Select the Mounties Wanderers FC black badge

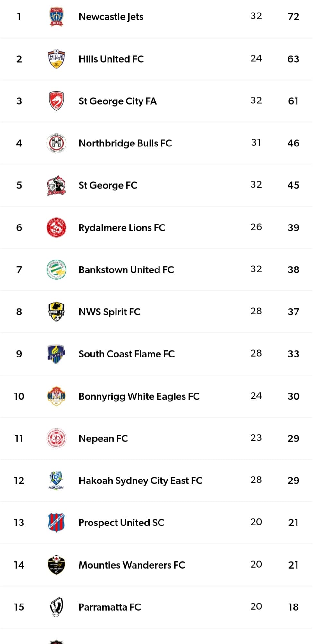tap(56, 565)
